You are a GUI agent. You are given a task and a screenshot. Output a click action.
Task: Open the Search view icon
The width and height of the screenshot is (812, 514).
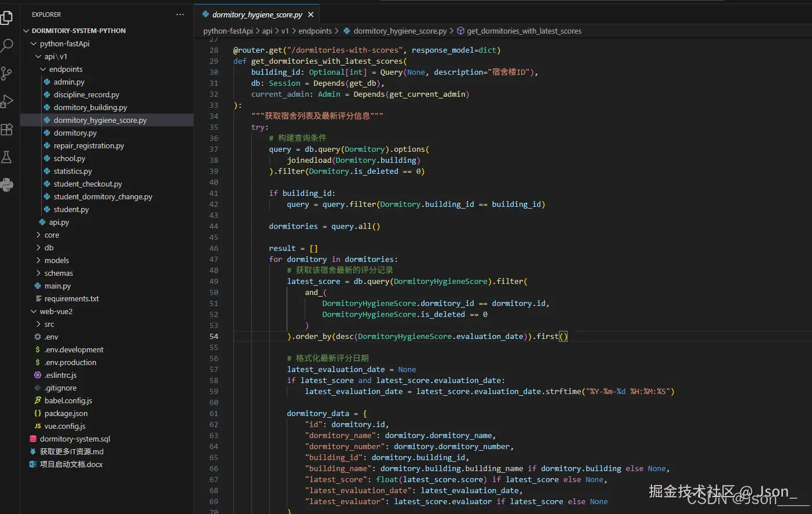click(7, 45)
